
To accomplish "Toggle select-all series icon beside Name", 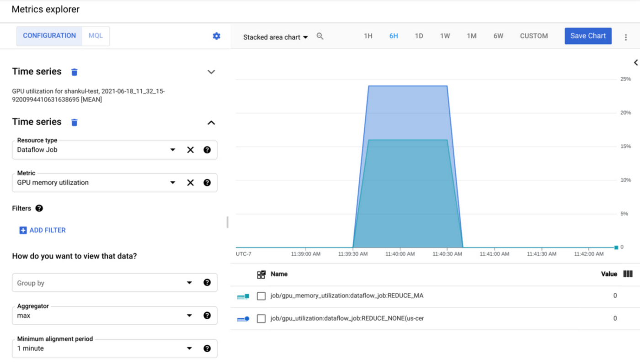I will point(261,274).
